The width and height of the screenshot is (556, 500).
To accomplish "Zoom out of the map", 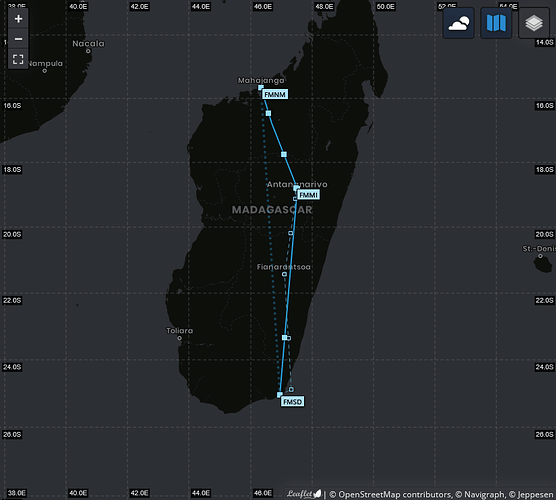I will coord(18,39).
